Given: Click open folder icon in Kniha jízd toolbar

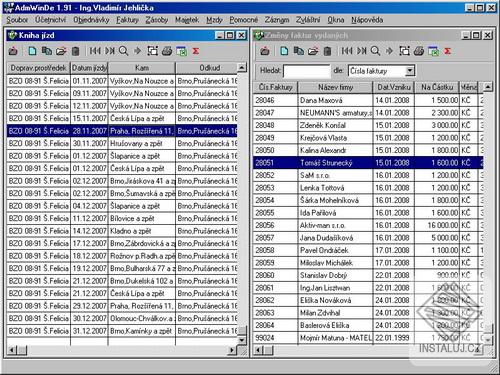Looking at the screenshot, I should pyautogui.click(x=61, y=51).
